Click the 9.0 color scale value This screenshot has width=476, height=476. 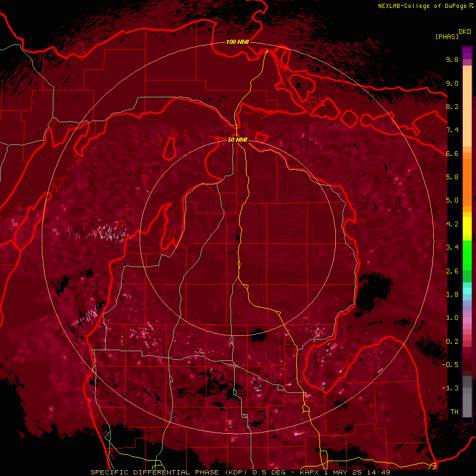pos(452,83)
